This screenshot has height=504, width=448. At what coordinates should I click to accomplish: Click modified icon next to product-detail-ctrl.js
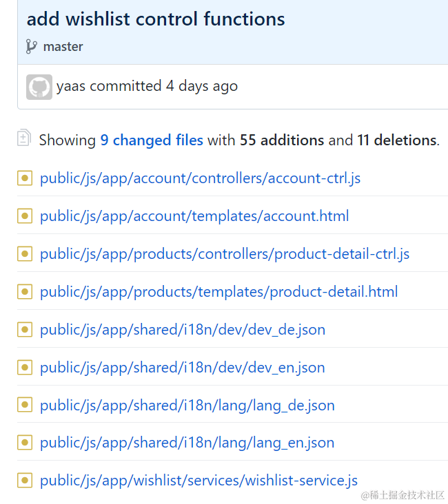(x=25, y=254)
